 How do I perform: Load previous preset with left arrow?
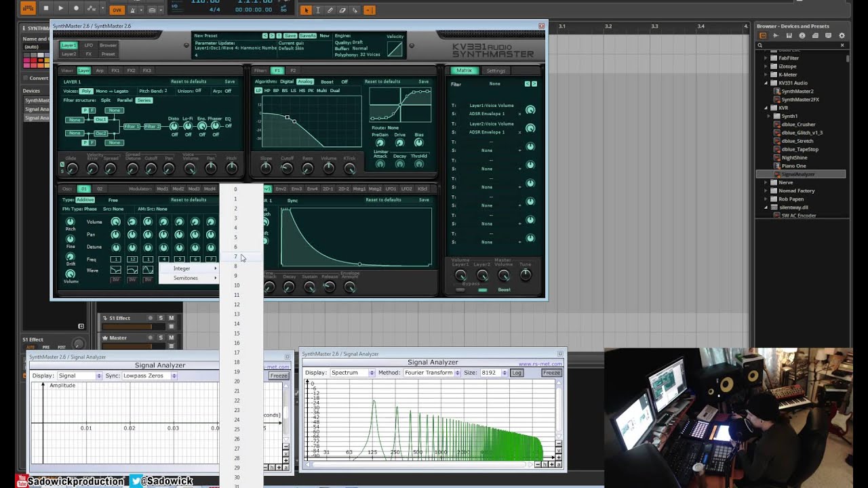(265, 35)
